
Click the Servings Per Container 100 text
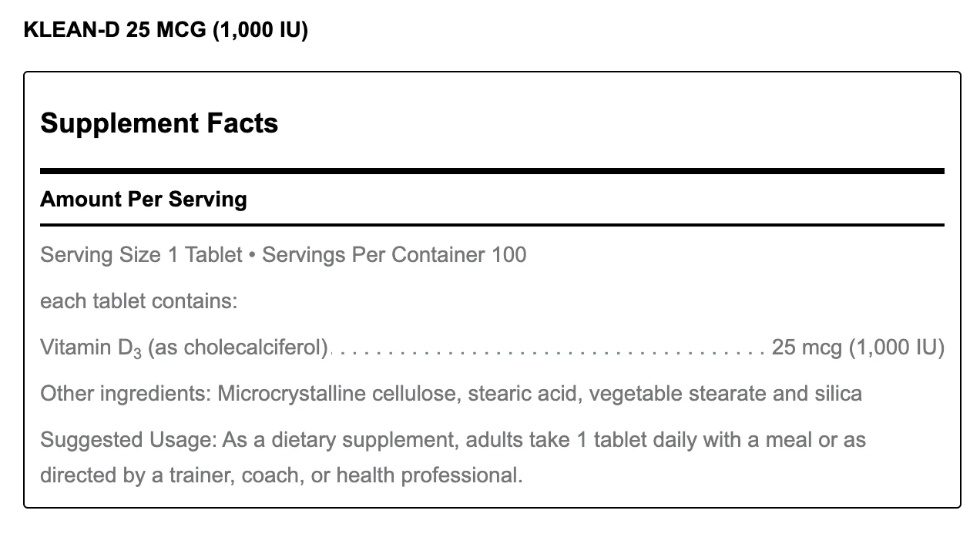click(x=394, y=255)
